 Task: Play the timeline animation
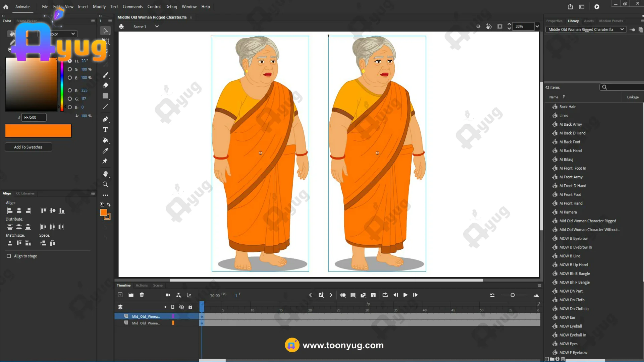pyautogui.click(x=405, y=295)
